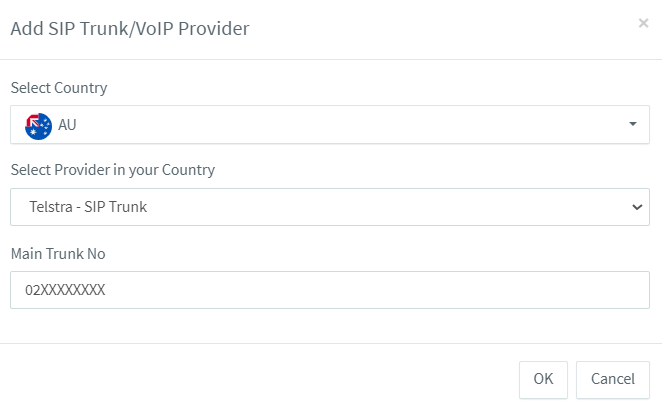The image size is (662, 411).
Task: Click the Select Country label
Action: pyautogui.click(x=59, y=88)
